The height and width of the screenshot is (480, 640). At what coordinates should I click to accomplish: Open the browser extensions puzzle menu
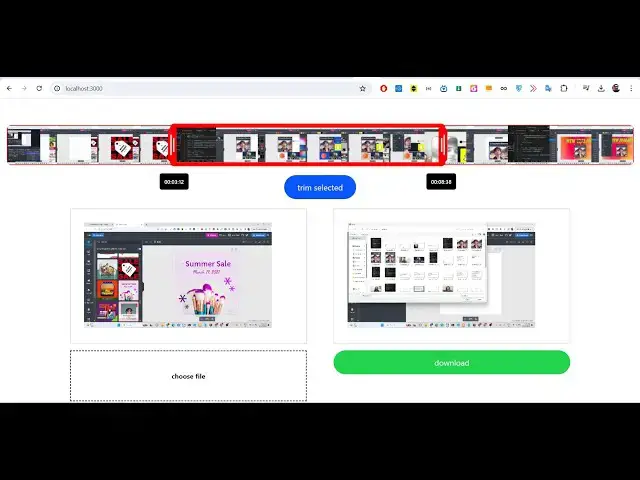coord(564,88)
